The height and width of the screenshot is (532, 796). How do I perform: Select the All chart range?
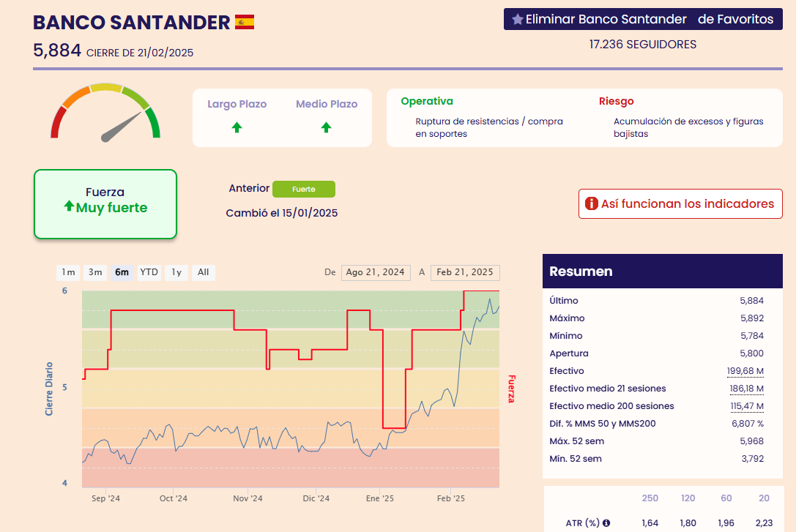click(x=203, y=272)
